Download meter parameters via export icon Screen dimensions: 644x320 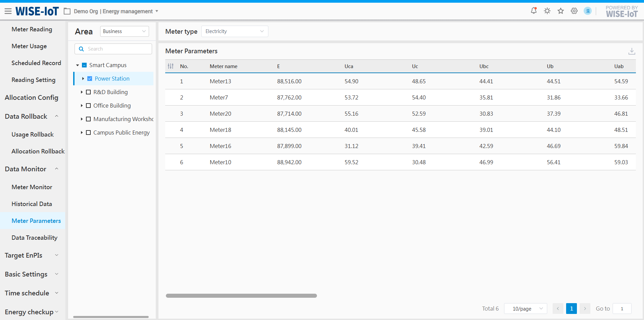(x=632, y=51)
